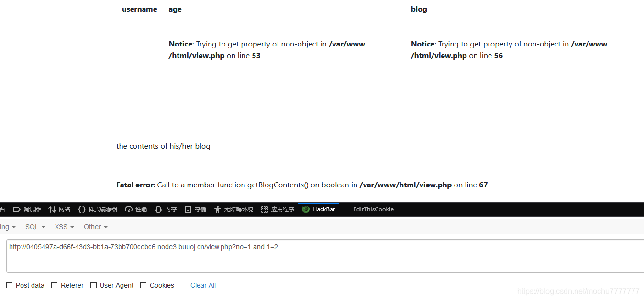Enable the User Agent checkbox
The width and height of the screenshot is (644, 300).
point(94,286)
